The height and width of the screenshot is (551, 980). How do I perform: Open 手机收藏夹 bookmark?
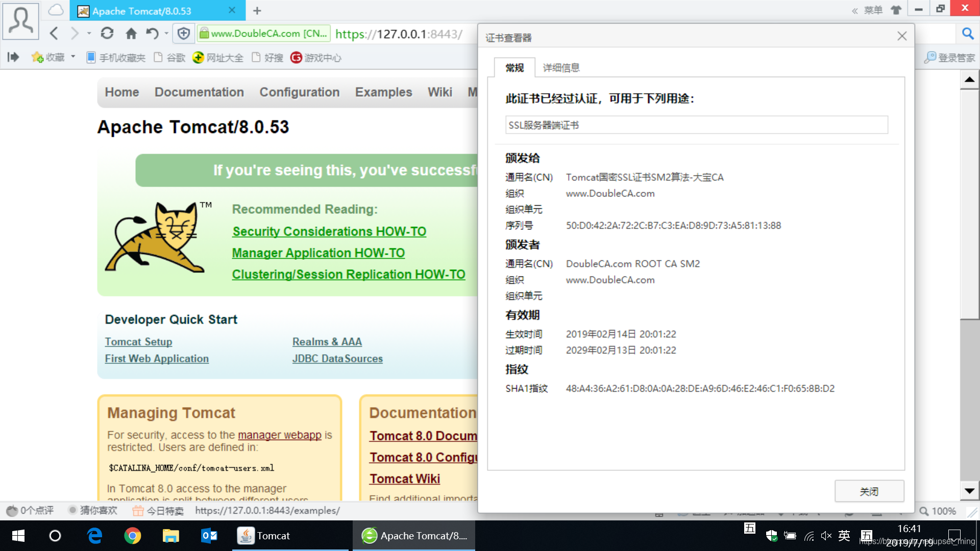coord(116,57)
